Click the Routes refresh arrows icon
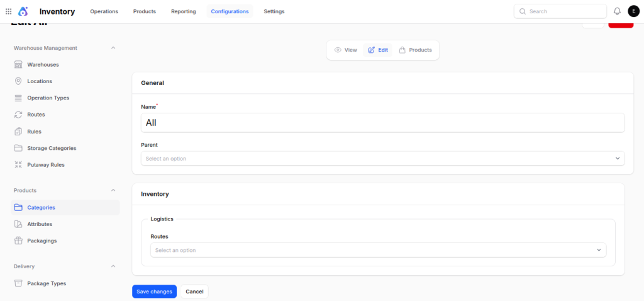 coord(18,115)
